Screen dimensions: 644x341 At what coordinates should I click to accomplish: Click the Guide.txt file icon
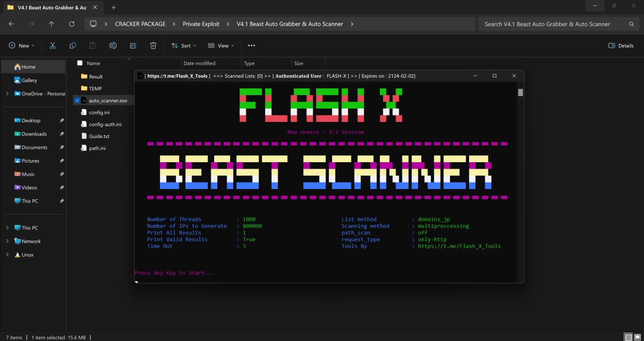click(84, 136)
